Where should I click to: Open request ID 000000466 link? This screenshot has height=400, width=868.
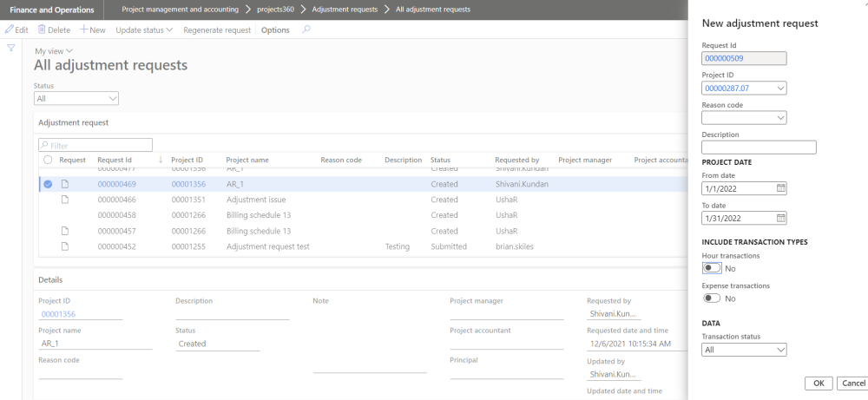[x=117, y=200]
